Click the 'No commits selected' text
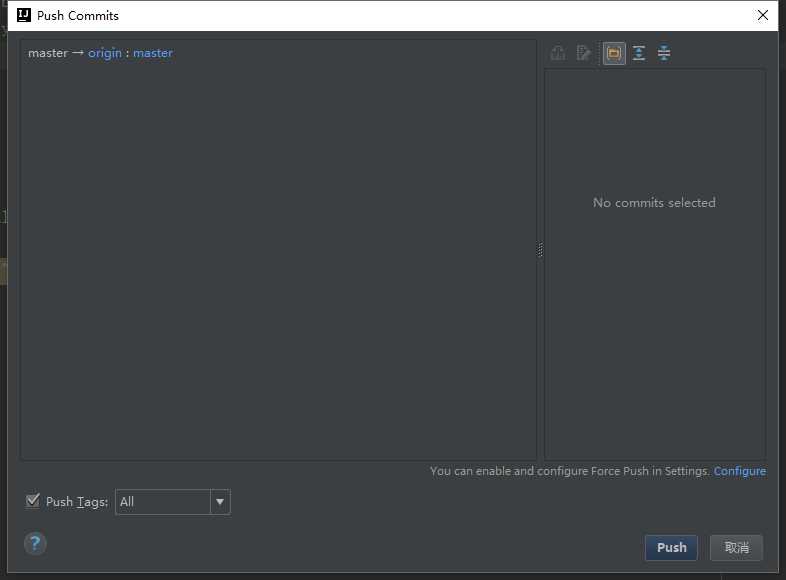Viewport: 786px width, 580px height. (x=654, y=203)
